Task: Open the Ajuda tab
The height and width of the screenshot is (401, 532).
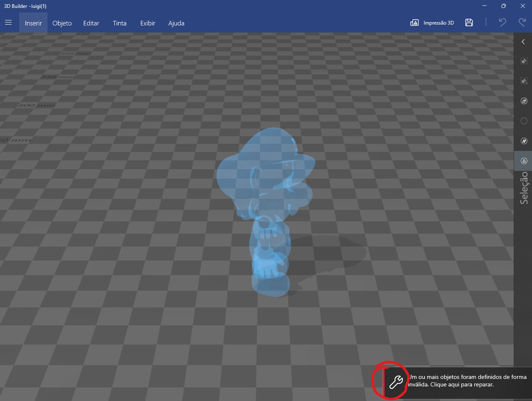Action: pyautogui.click(x=176, y=23)
